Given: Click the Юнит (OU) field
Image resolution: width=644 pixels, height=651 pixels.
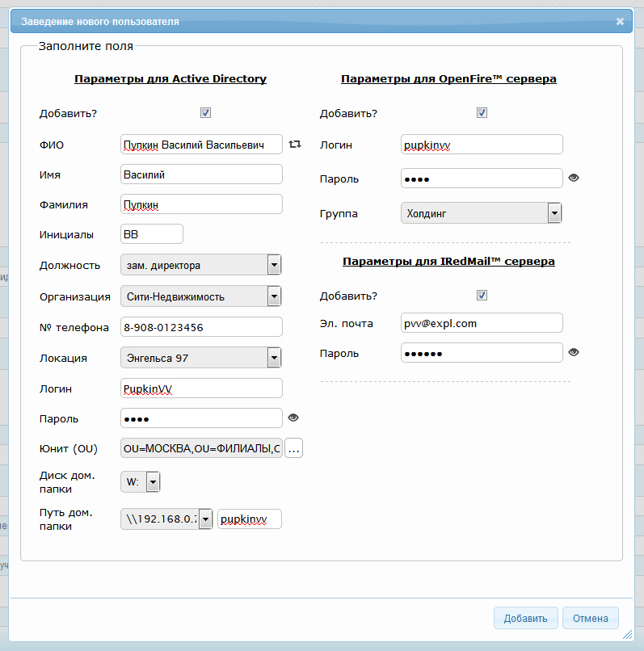Looking at the screenshot, I should point(201,448).
